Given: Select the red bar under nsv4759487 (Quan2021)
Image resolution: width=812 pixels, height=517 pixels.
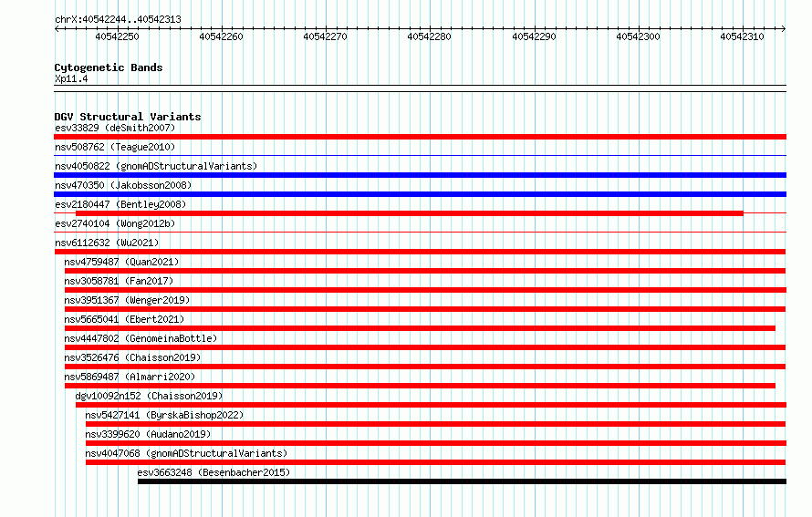Looking at the screenshot, I should (425, 271).
